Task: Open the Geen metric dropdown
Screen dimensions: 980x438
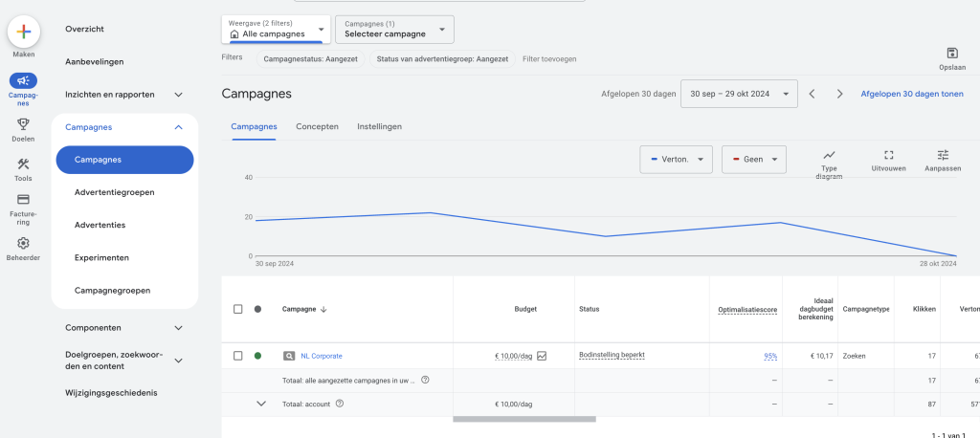Action: coord(754,160)
